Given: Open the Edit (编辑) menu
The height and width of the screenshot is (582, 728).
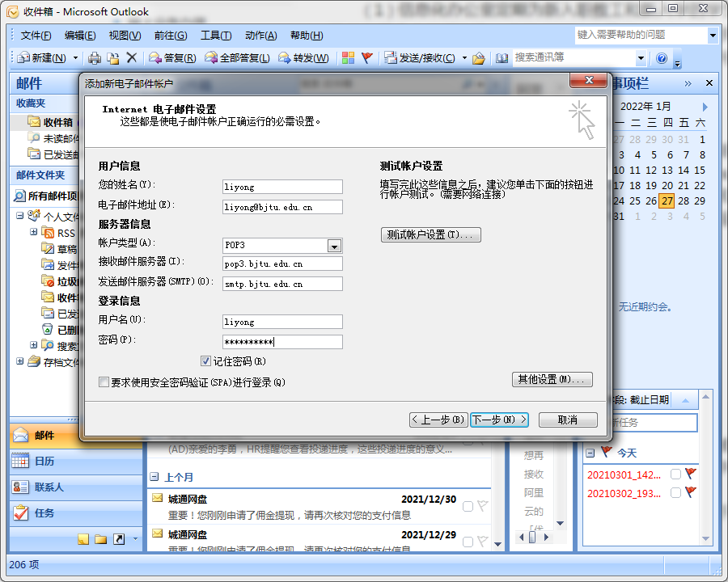Looking at the screenshot, I should (x=80, y=36).
